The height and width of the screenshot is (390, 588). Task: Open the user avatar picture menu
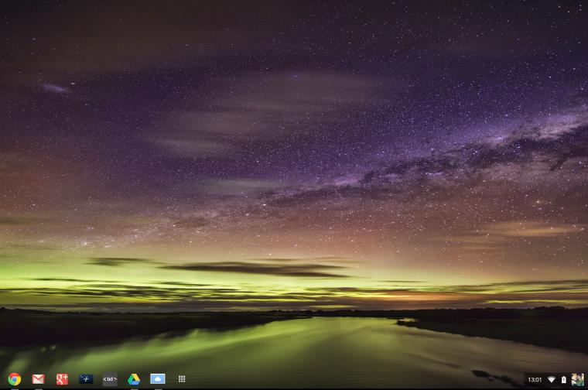pyautogui.click(x=577, y=379)
